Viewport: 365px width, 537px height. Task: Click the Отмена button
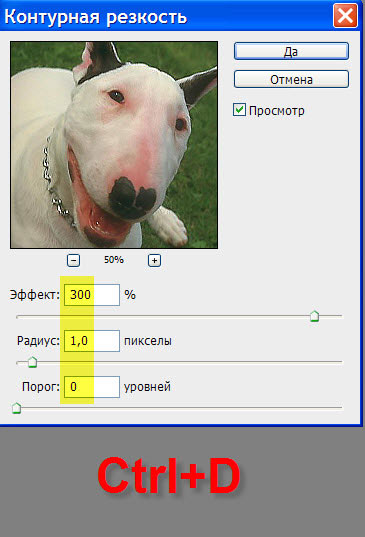pos(291,79)
